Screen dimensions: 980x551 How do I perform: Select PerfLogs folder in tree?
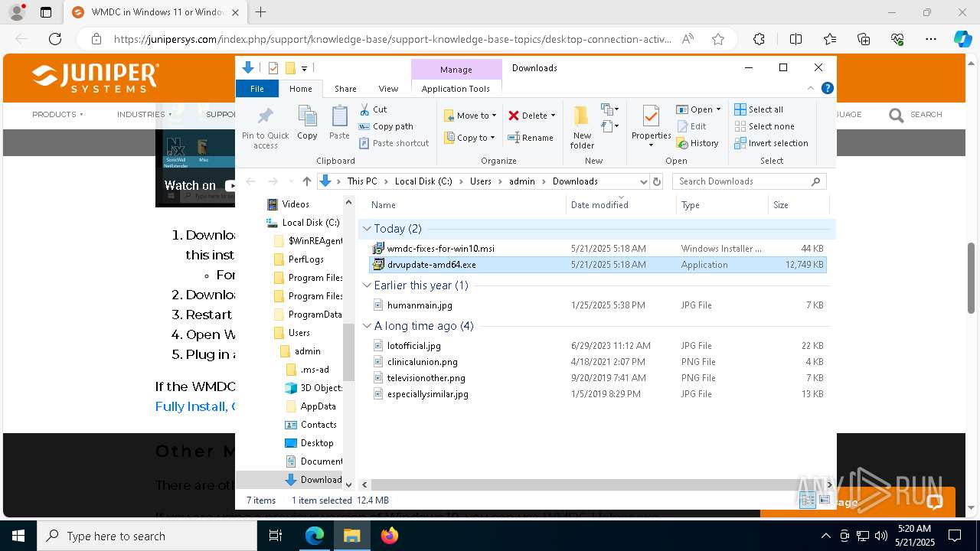pyautogui.click(x=305, y=259)
